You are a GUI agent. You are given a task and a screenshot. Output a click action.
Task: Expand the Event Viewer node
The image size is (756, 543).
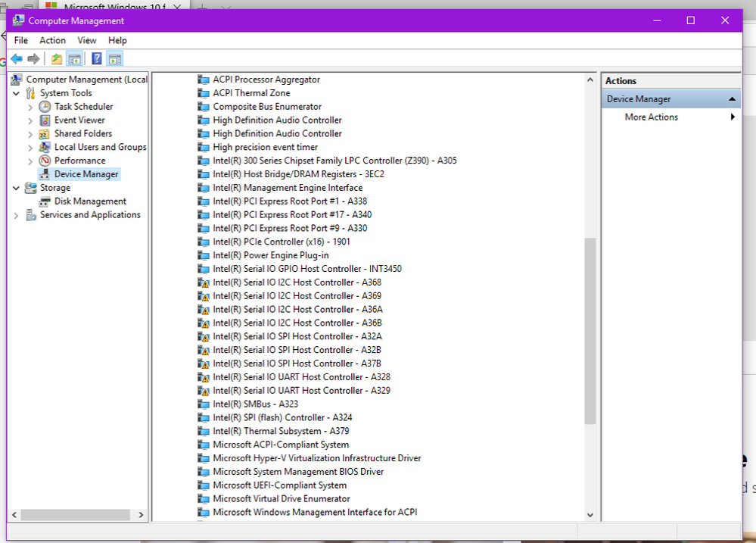pos(30,120)
